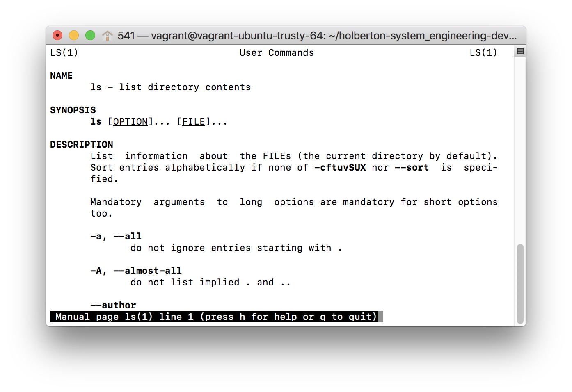
Task: Click the NAME section heading
Action: click(62, 76)
